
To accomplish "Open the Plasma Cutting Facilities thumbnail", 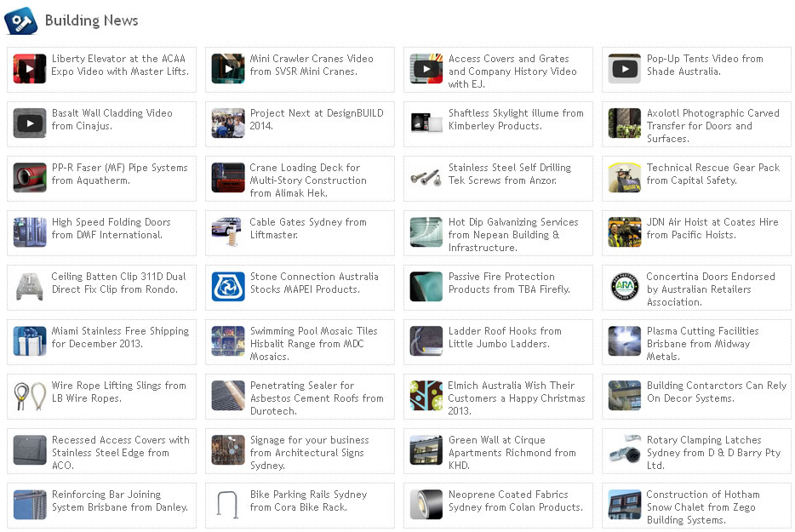I will tap(625, 340).
